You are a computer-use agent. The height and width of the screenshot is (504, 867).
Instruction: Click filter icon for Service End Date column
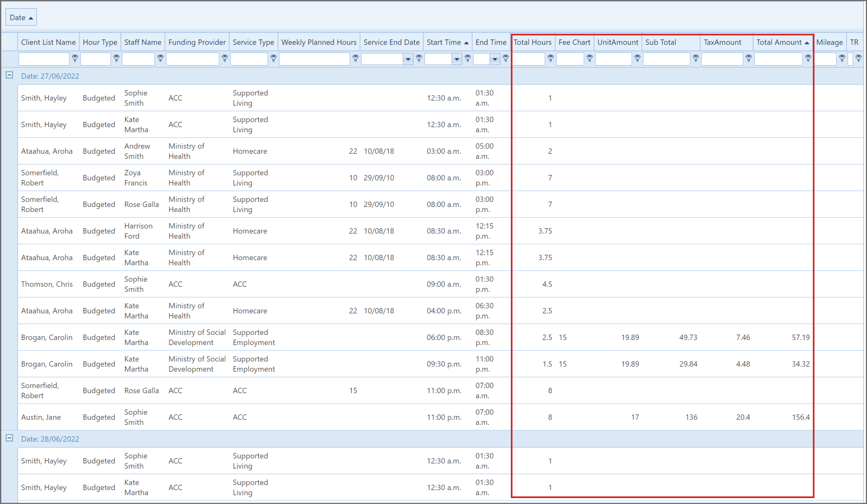[419, 58]
